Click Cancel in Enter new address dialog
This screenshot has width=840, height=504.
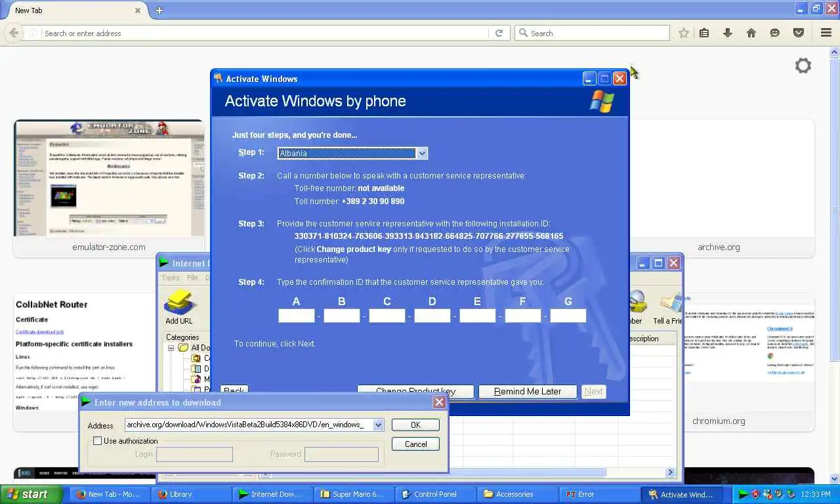(x=415, y=444)
